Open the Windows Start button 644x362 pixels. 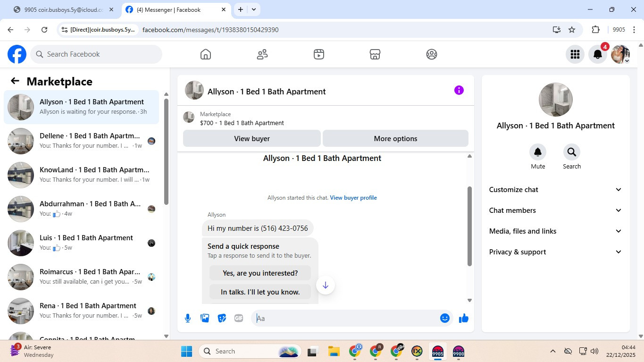(187, 351)
